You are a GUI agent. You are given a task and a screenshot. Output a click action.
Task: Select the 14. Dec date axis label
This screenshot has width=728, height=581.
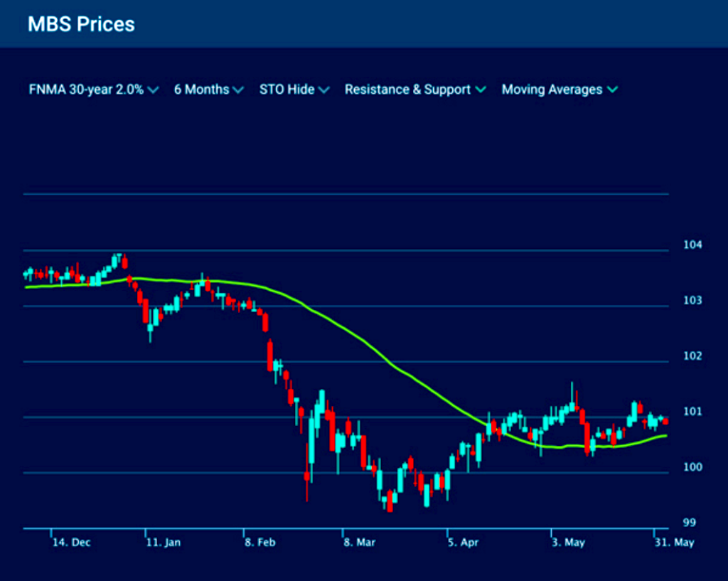(71, 543)
